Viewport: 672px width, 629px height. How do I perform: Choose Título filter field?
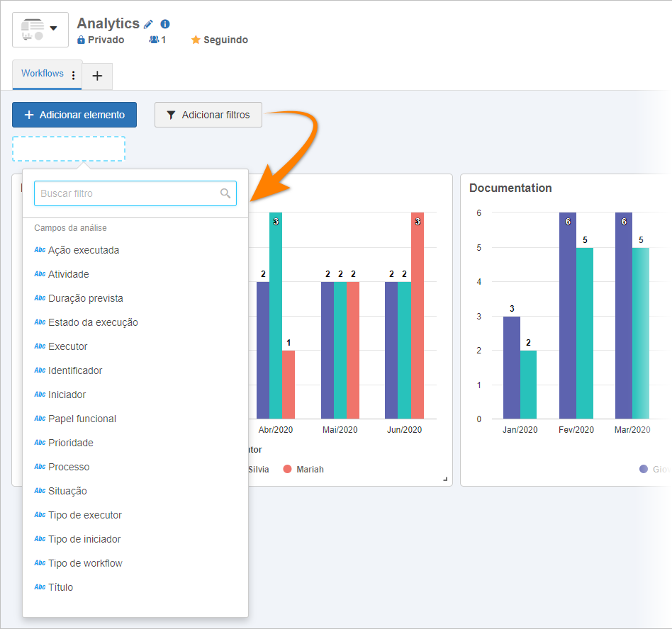[135, 587]
